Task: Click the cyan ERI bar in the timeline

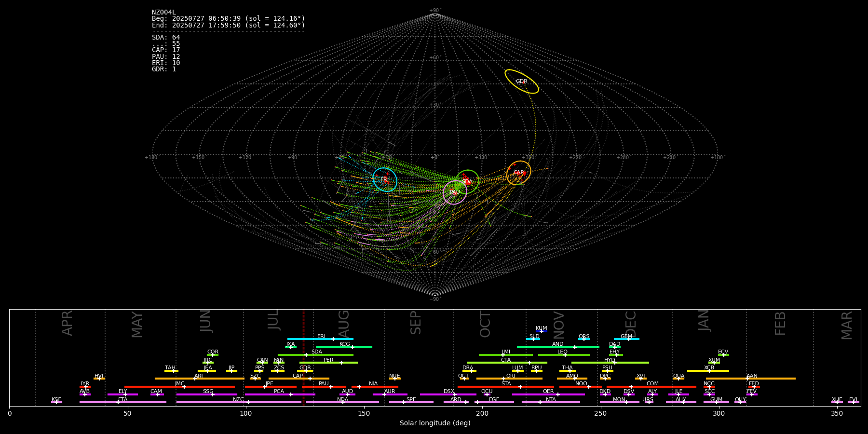Action: pos(320,339)
